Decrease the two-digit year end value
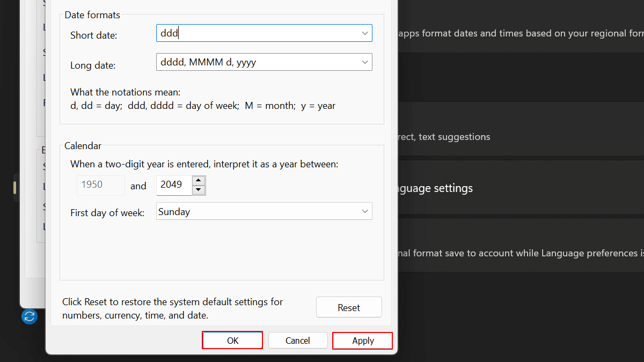Image resolution: width=644 pixels, height=362 pixels. (x=199, y=190)
